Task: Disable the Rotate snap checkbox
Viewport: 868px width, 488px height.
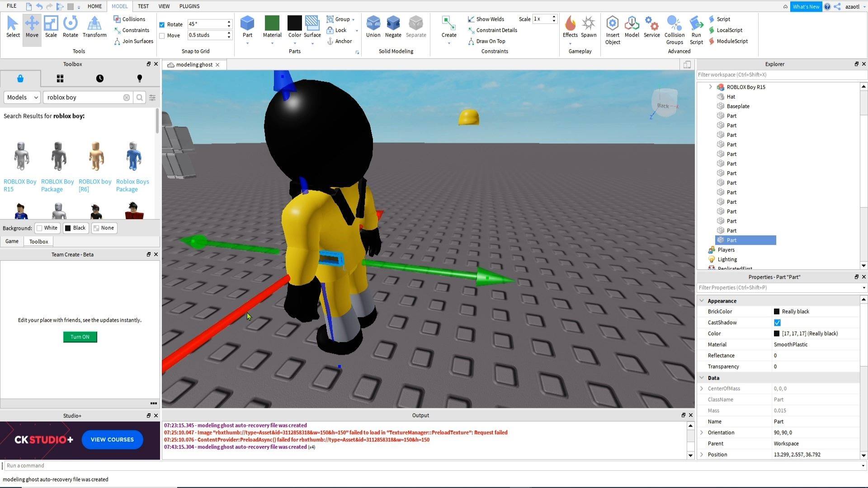Action: [162, 24]
